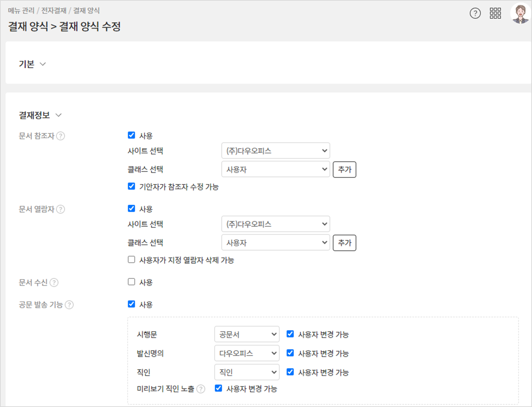
Task: Open the 직인 selection dropdown
Action: coord(247,372)
